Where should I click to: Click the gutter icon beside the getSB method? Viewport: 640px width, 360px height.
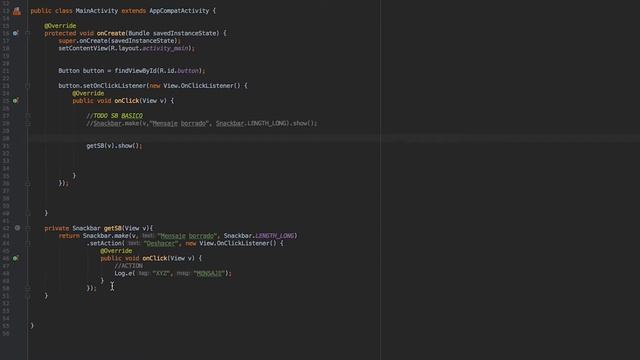[17, 228]
